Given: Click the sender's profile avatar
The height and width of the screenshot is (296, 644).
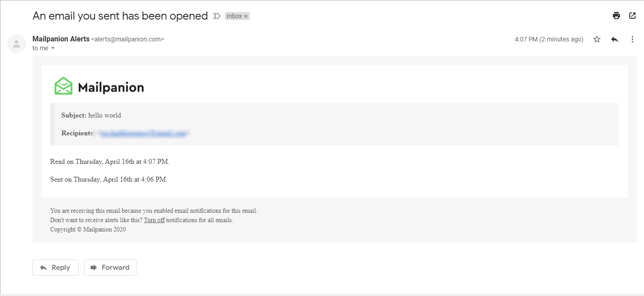Looking at the screenshot, I should click(16, 44).
